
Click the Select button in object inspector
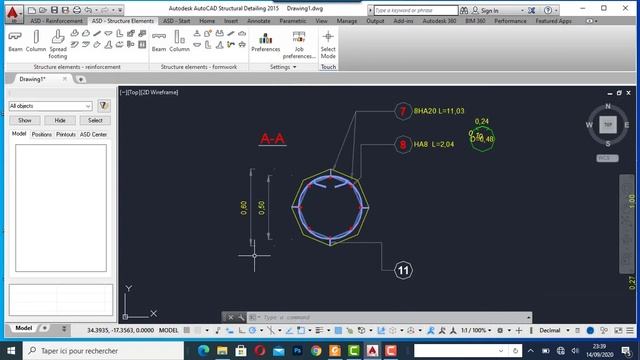tap(95, 120)
